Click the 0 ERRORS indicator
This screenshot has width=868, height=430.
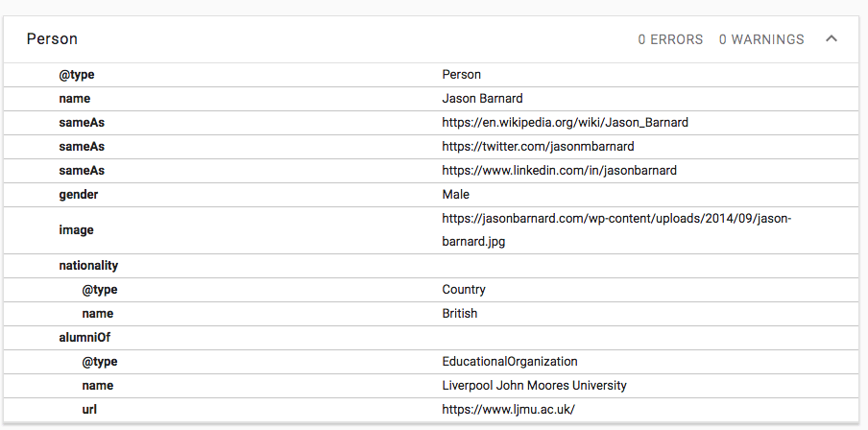pos(670,39)
